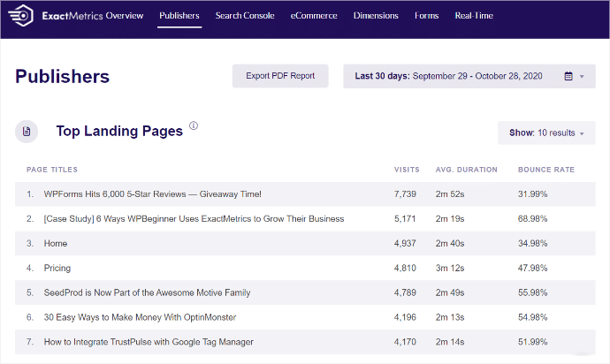Image resolution: width=610 pixels, height=364 pixels.
Task: Select How to Integrate TrustPulse title
Action: tap(149, 342)
